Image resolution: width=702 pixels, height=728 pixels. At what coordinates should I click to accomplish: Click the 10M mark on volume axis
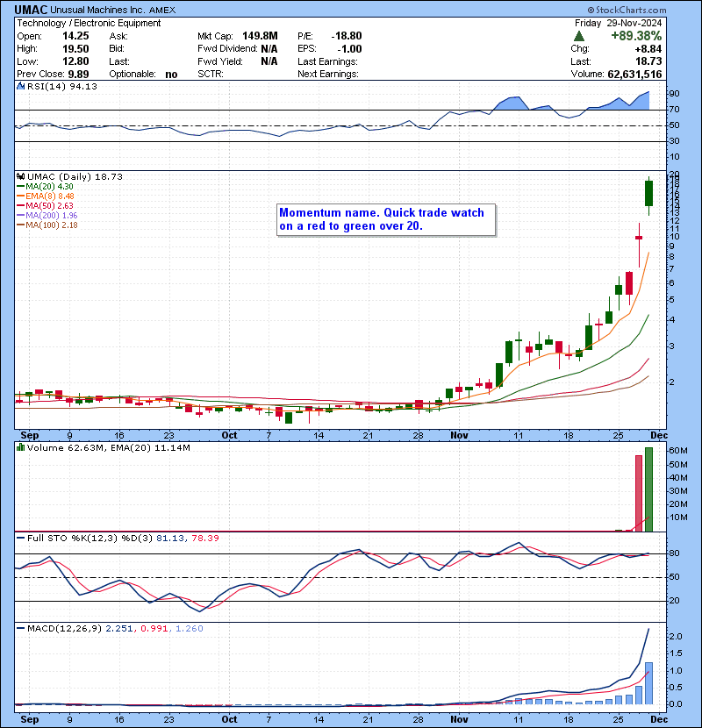(x=677, y=517)
